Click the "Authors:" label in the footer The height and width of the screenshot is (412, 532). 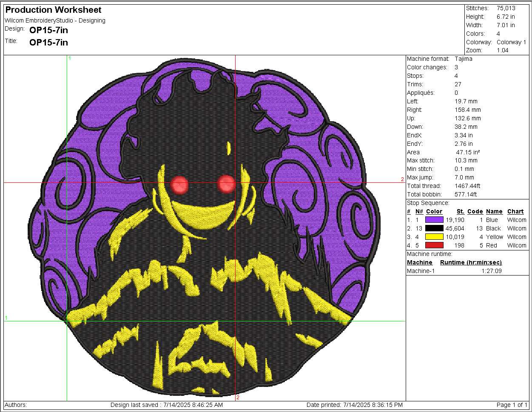pyautogui.click(x=16, y=405)
